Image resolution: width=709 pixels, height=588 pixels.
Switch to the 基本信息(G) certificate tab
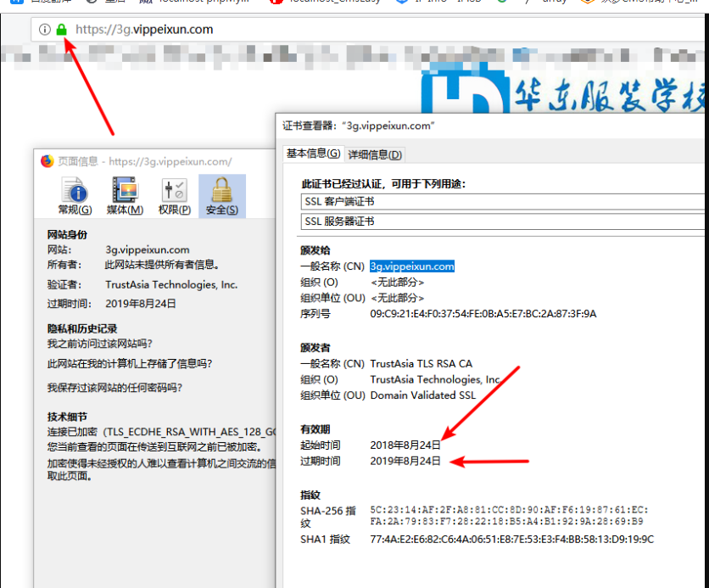click(x=313, y=154)
